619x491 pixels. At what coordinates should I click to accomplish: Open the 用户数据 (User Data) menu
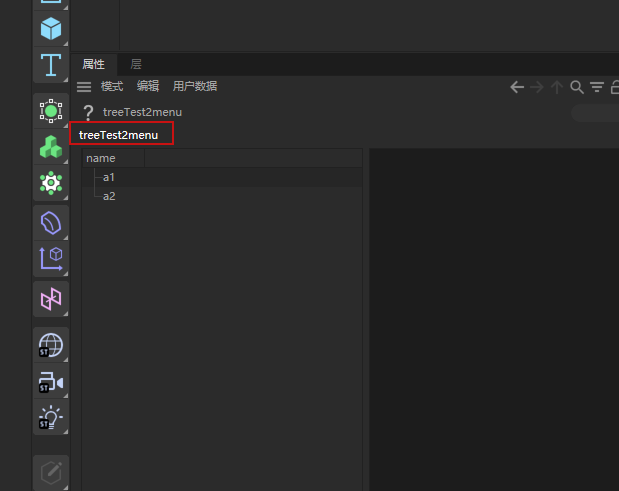(195, 87)
